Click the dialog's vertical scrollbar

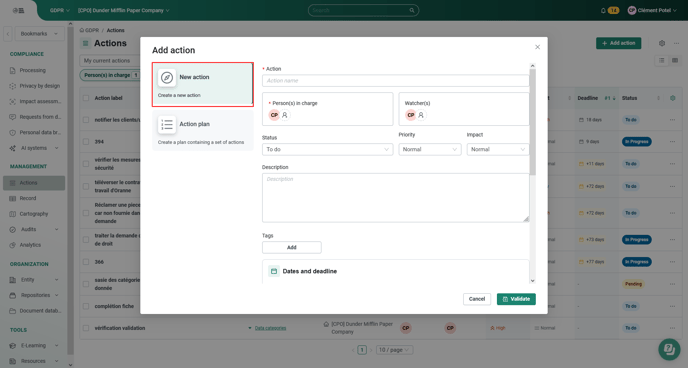(x=532, y=122)
